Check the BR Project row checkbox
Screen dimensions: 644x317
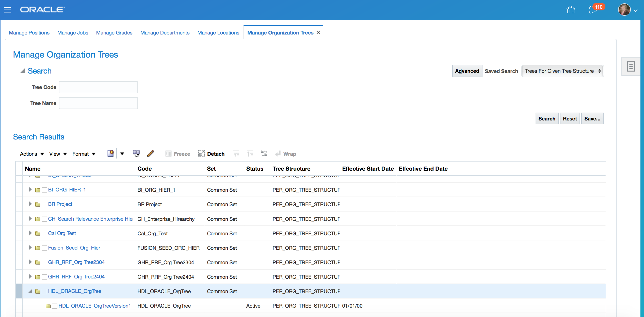(44, 204)
